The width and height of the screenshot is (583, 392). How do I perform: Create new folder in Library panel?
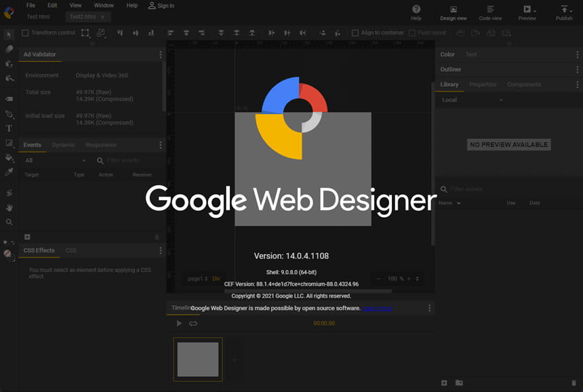[x=459, y=383]
